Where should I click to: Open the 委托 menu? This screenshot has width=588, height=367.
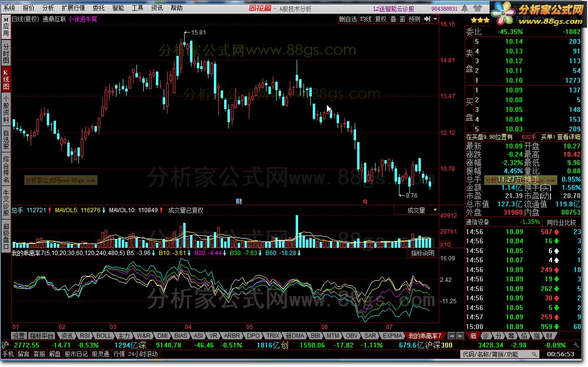pyautogui.click(x=98, y=8)
